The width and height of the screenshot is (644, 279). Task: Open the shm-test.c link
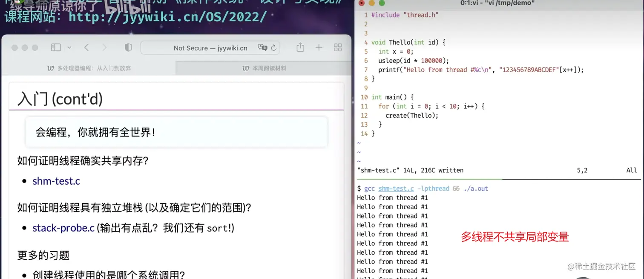point(56,181)
